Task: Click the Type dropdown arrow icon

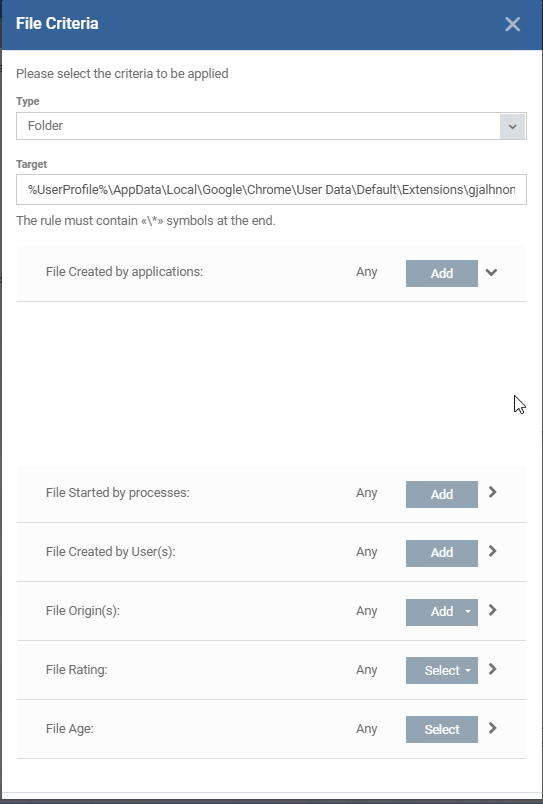Action: pyautogui.click(x=512, y=126)
